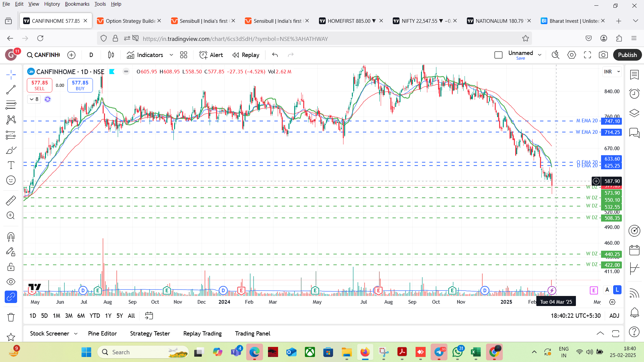Open the Trading Panel tab

(253, 334)
